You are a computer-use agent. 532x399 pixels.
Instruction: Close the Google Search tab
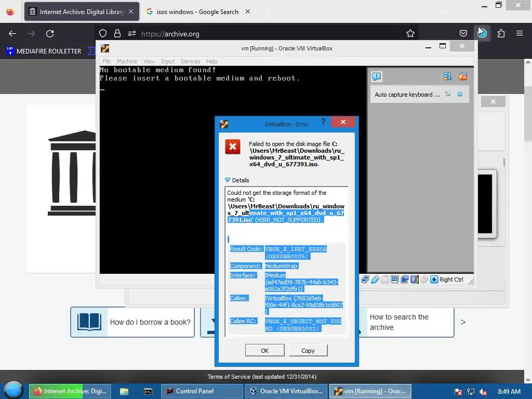pyautogui.click(x=248, y=11)
